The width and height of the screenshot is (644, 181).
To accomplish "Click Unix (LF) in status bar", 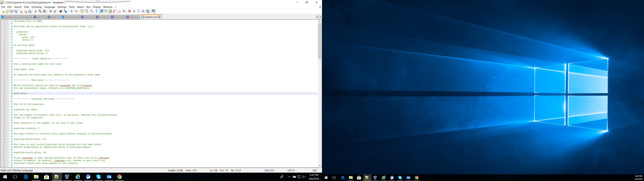I will (269, 170).
